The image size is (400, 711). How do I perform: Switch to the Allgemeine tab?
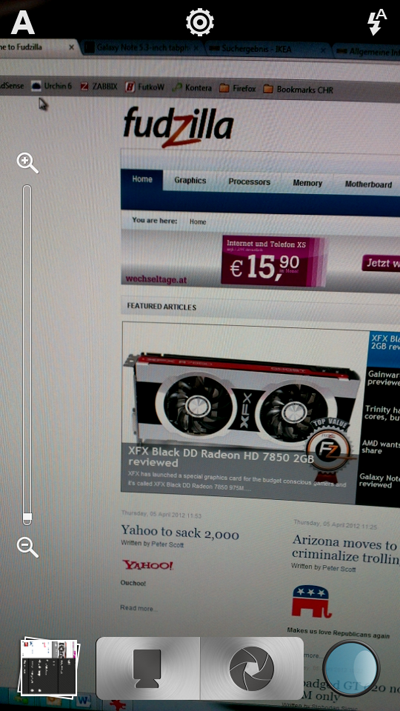pos(368,51)
